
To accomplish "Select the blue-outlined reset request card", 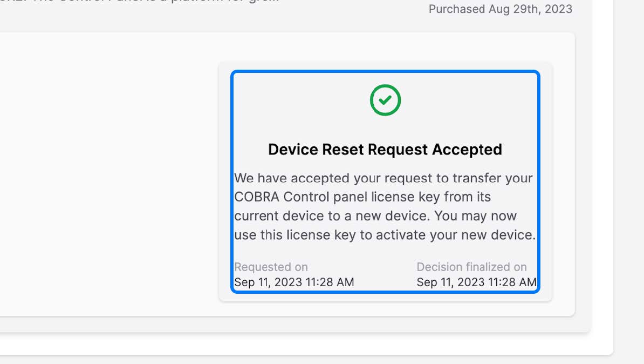I will [385, 181].
